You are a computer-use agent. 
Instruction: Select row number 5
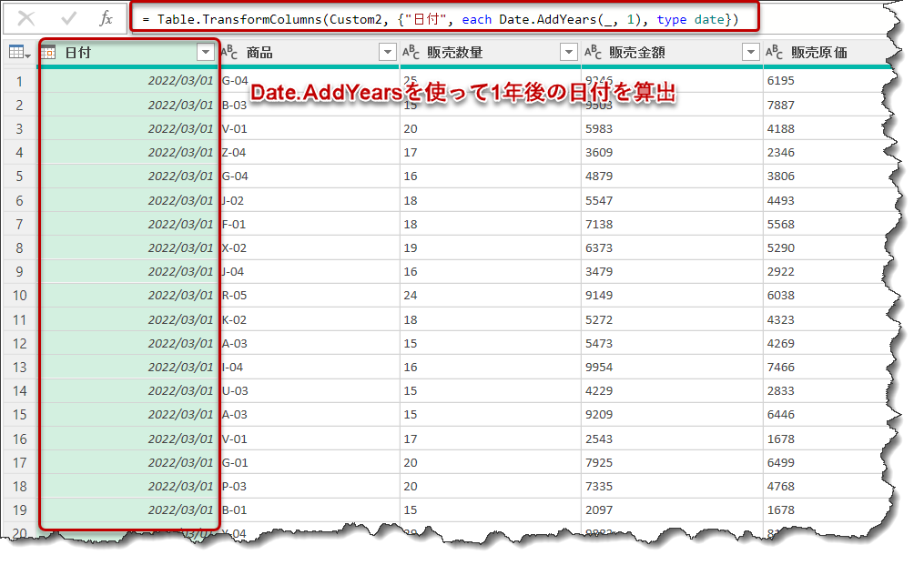tap(19, 177)
